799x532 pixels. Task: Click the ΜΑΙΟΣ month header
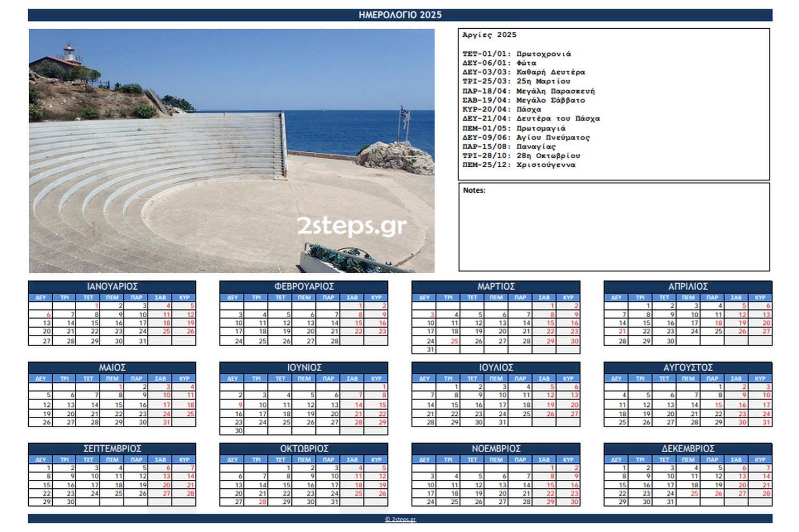click(112, 367)
